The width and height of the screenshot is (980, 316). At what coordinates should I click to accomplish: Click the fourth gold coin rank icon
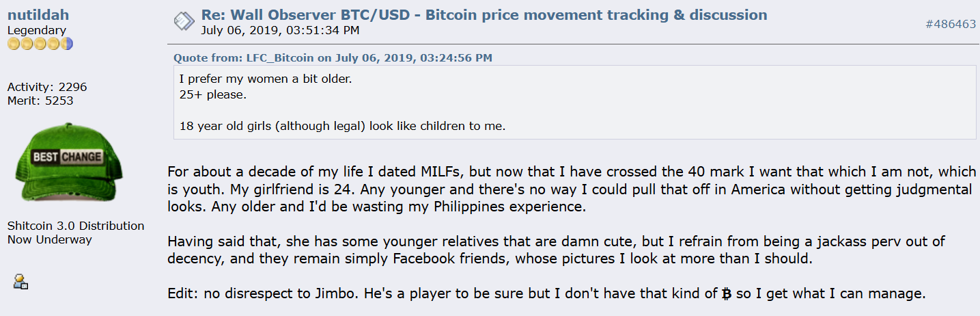[53, 44]
